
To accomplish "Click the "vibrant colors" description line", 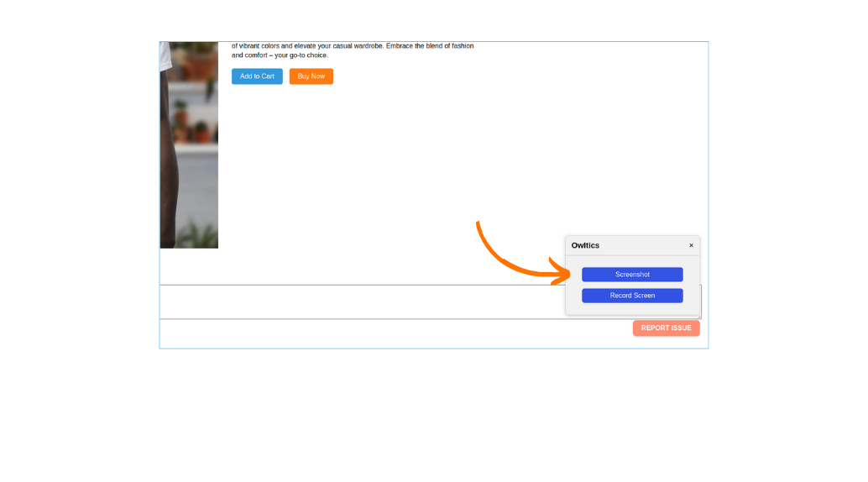I will tap(353, 46).
